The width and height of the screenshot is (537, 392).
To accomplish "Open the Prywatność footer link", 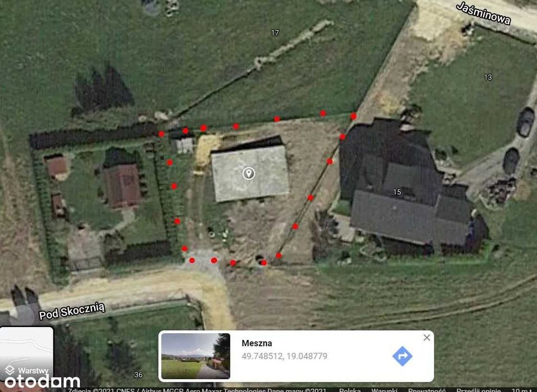I will pyautogui.click(x=426, y=390).
